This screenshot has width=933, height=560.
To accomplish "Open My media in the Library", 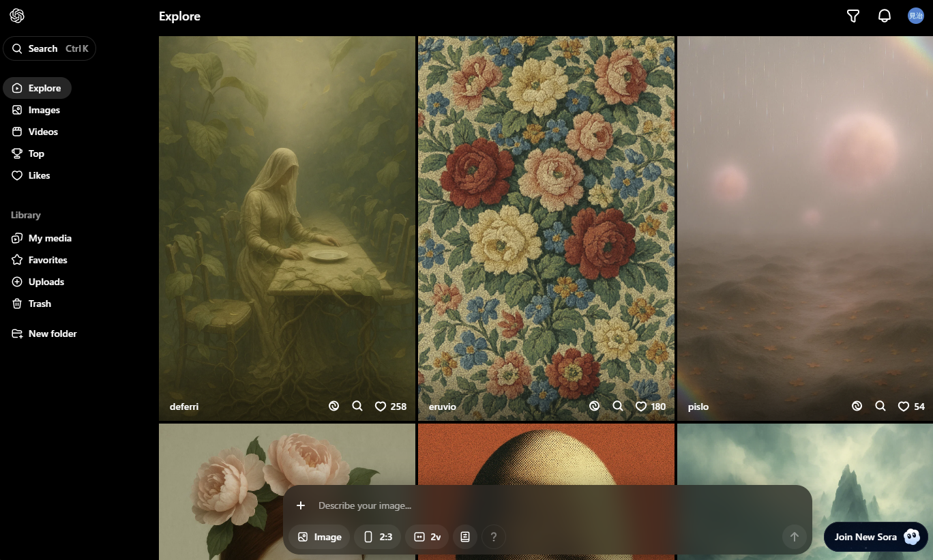I will tap(49, 238).
